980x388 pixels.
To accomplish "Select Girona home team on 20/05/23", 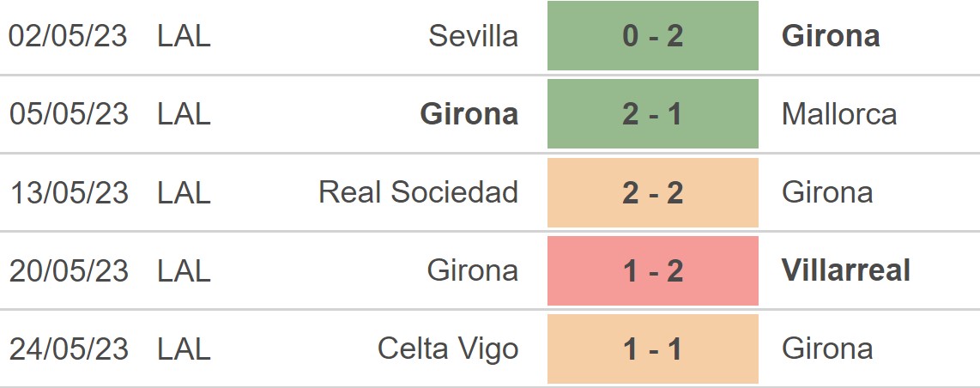I will pyautogui.click(x=473, y=270).
